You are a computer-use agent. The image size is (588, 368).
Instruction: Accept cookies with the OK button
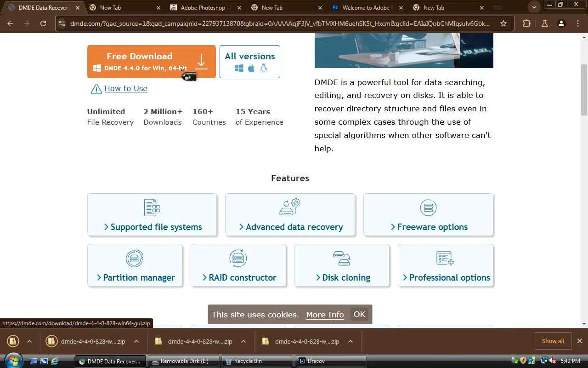359,314
